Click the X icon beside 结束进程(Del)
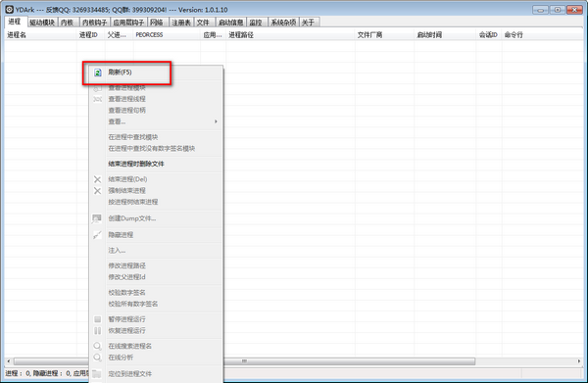 pos(97,179)
